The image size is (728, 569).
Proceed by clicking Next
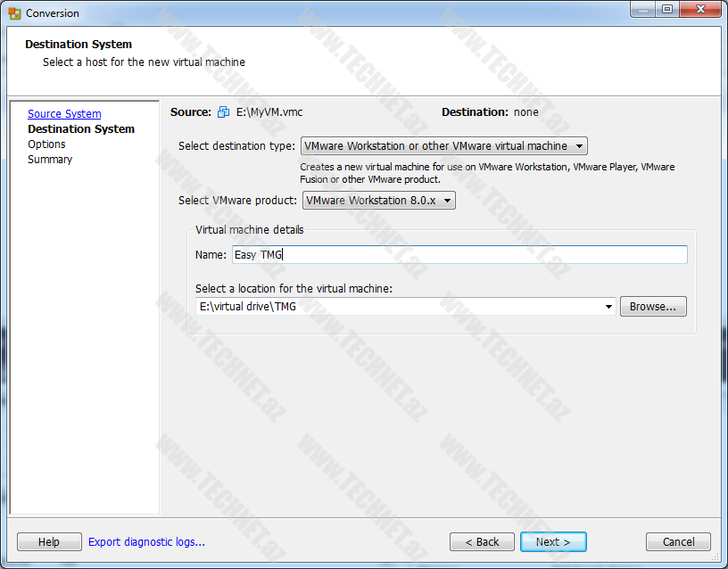[552, 542]
